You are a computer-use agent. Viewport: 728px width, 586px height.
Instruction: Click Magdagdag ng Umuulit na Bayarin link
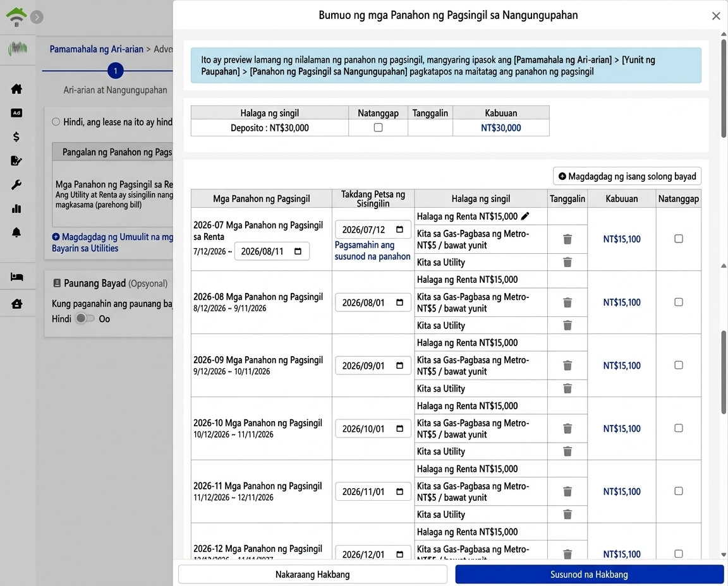coord(112,242)
